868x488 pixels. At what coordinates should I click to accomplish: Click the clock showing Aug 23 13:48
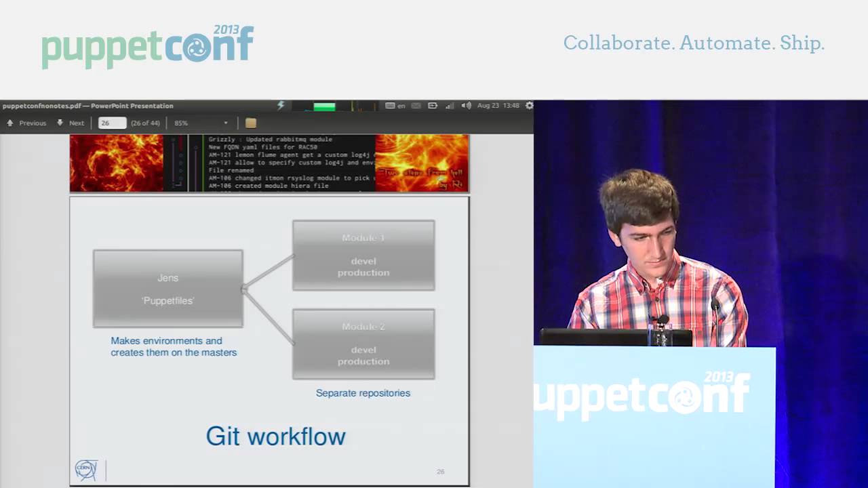click(x=498, y=106)
